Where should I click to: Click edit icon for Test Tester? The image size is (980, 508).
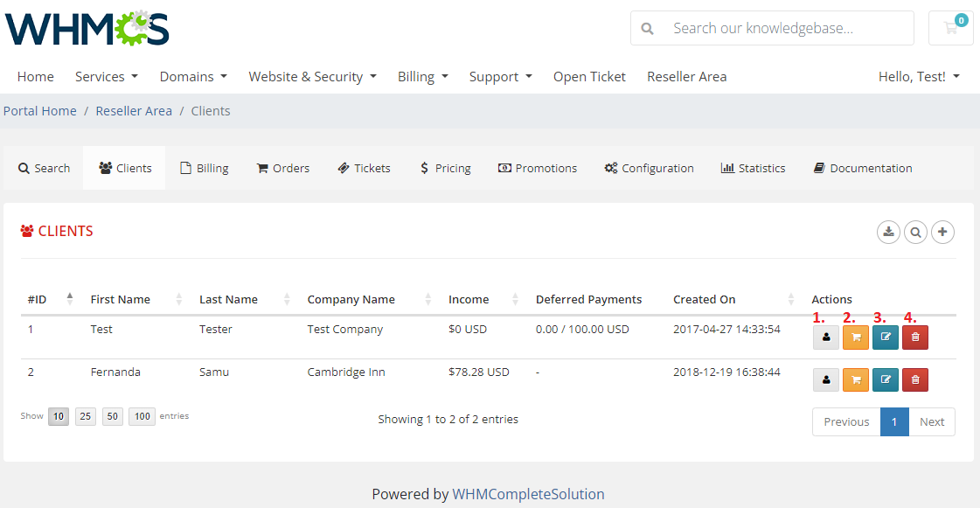click(886, 338)
